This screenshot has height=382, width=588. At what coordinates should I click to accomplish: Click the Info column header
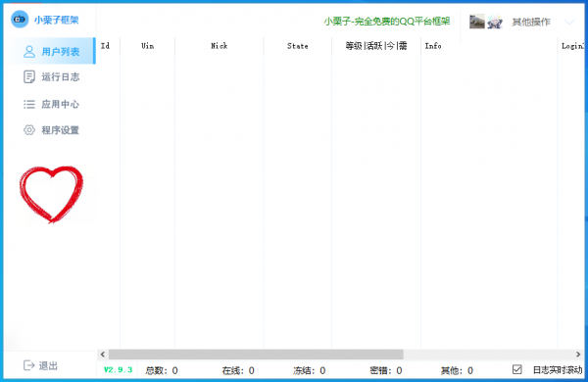(x=489, y=46)
